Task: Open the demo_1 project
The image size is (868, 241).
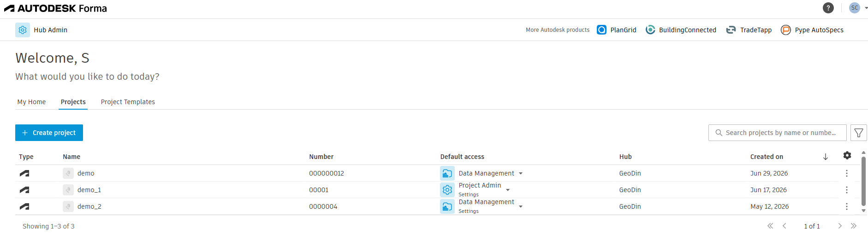Action: 89,190
